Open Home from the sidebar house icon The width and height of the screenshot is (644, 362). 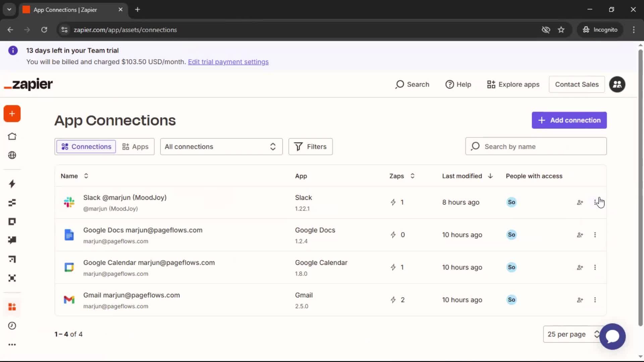point(12,136)
